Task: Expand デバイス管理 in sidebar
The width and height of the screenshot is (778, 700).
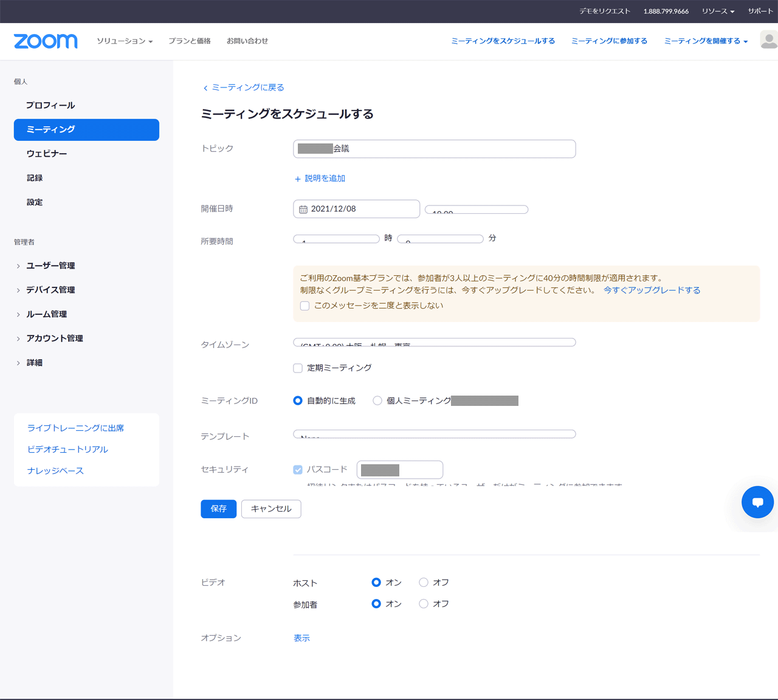Action: (x=50, y=290)
